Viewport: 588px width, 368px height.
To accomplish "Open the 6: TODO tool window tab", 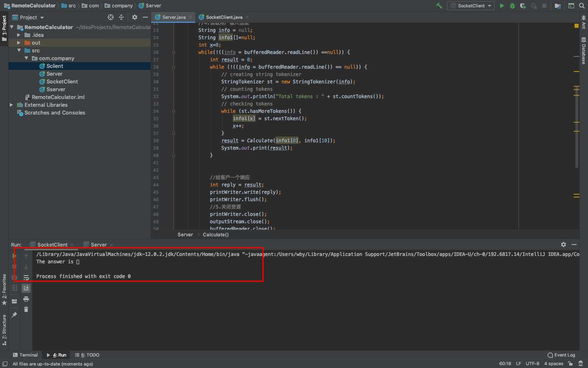I will pos(87,355).
